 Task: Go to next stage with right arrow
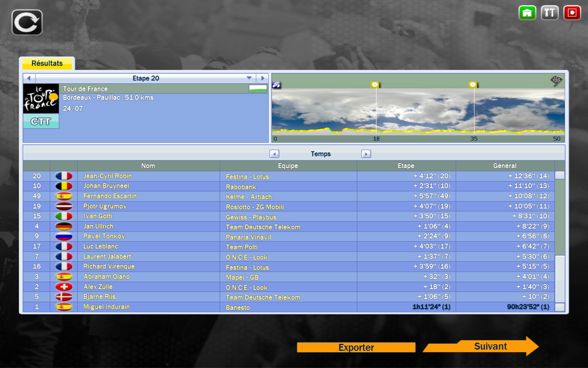click(x=263, y=78)
